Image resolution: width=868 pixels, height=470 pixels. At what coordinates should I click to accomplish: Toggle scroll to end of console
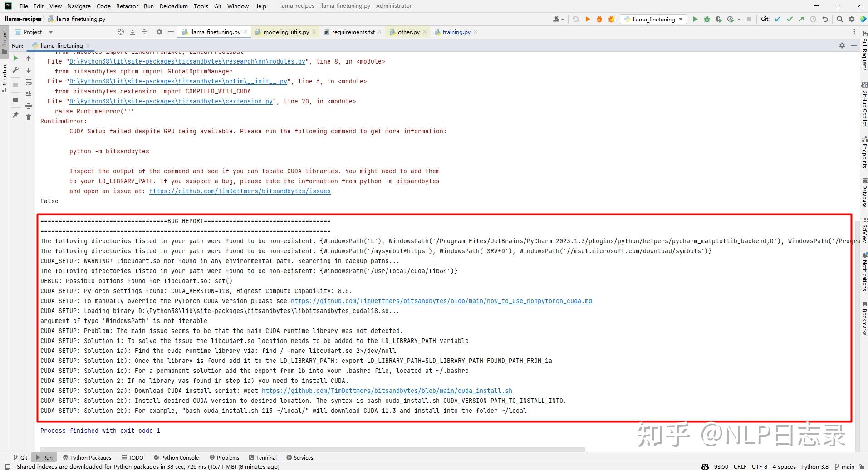pyautogui.click(x=29, y=94)
